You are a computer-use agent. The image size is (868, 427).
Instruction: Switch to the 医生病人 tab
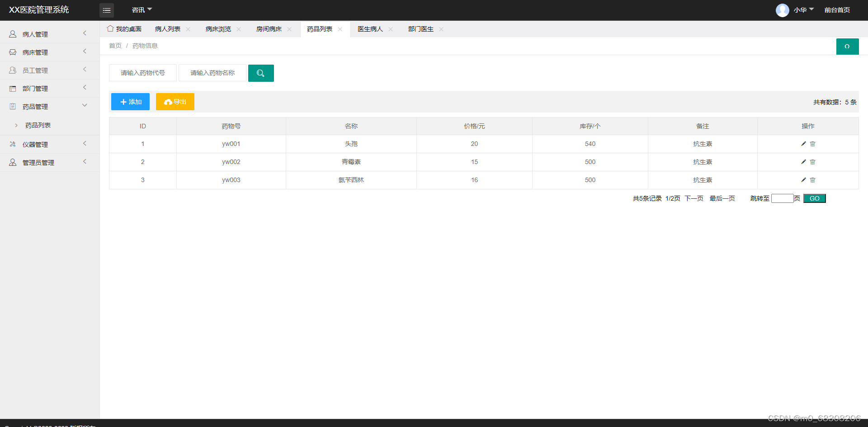tap(370, 29)
